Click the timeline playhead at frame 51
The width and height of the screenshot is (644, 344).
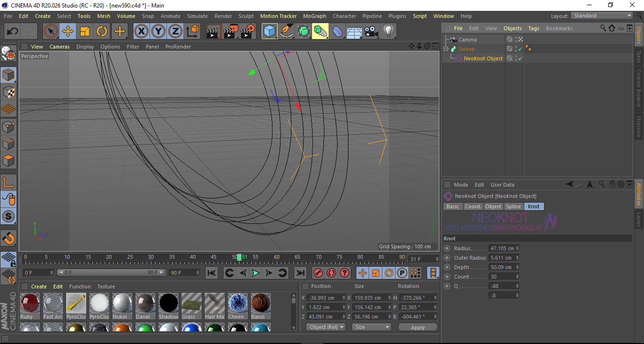click(x=239, y=257)
